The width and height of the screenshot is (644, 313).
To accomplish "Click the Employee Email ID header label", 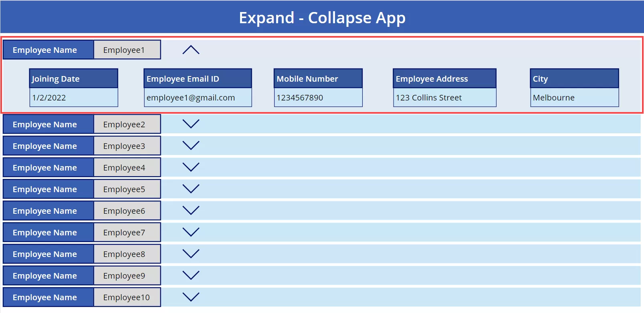I will [198, 79].
